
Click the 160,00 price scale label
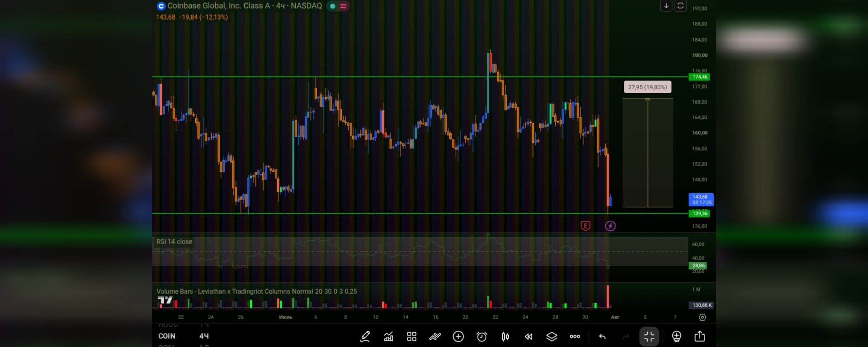(699, 133)
